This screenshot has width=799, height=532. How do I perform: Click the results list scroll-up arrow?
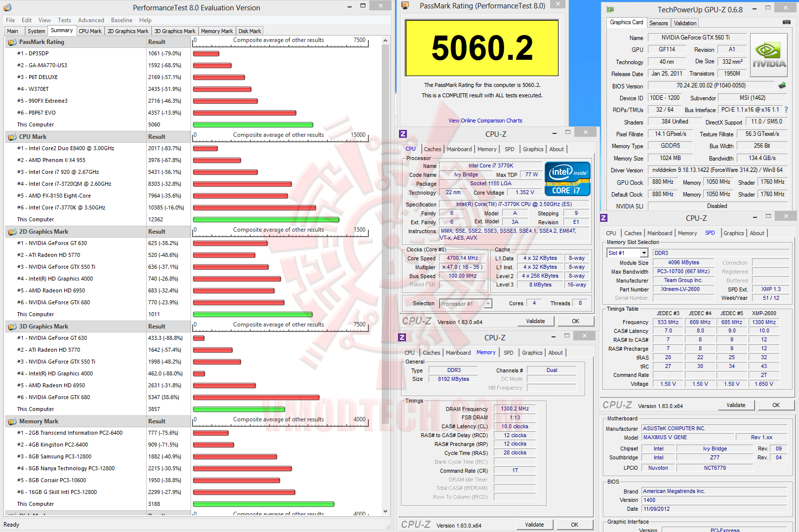coord(386,41)
